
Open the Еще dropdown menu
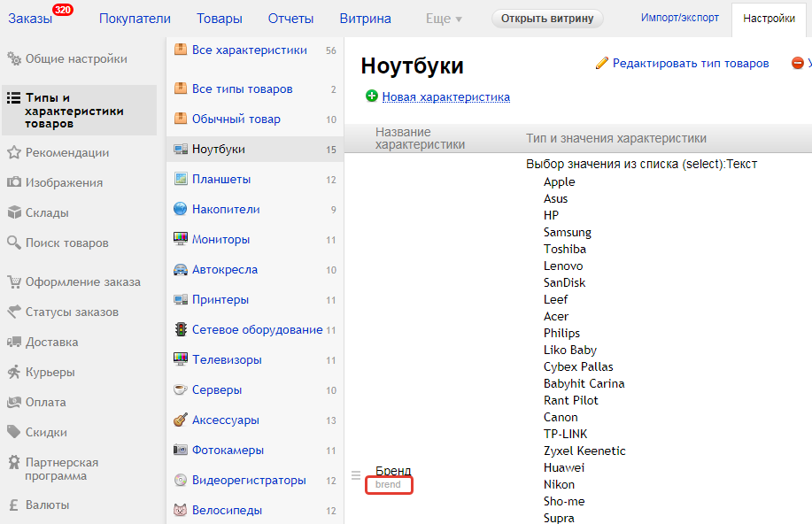(444, 19)
